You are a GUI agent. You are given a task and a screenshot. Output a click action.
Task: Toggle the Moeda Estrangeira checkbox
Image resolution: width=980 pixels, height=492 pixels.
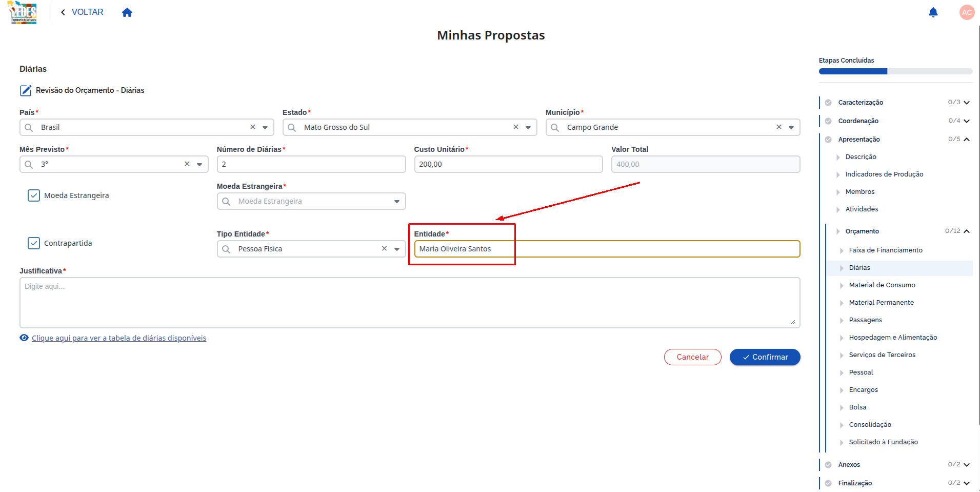click(34, 195)
